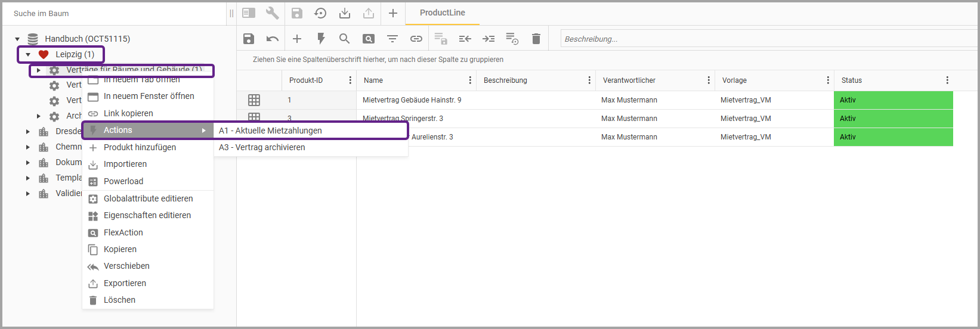Open the Status column options menu
980x329 pixels.
(x=947, y=80)
